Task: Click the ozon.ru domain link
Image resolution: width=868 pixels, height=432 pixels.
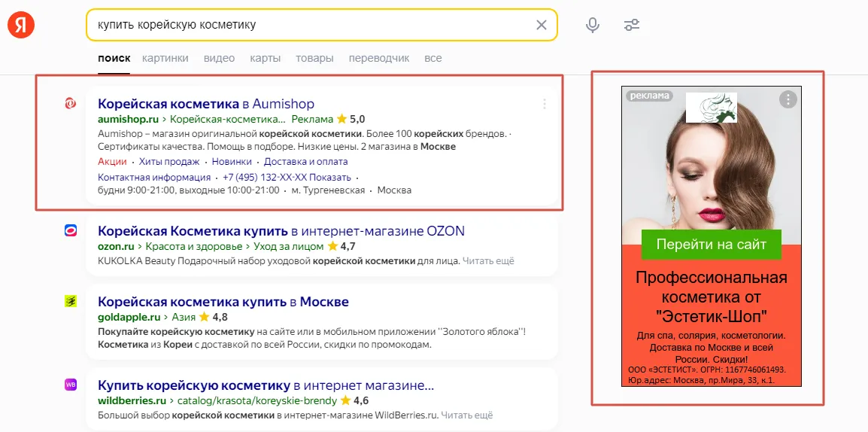Action: point(117,246)
